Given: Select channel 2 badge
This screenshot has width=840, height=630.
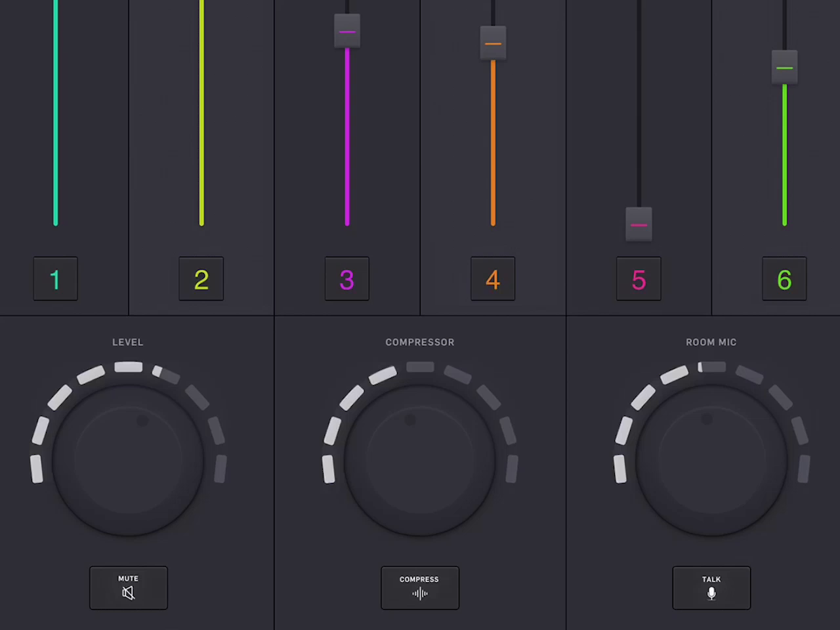Looking at the screenshot, I should 201,278.
